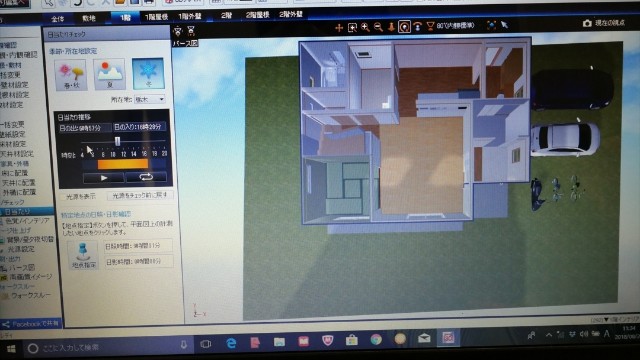Open the Mail app from the taskbar
The image size is (640, 360).
(424, 338)
